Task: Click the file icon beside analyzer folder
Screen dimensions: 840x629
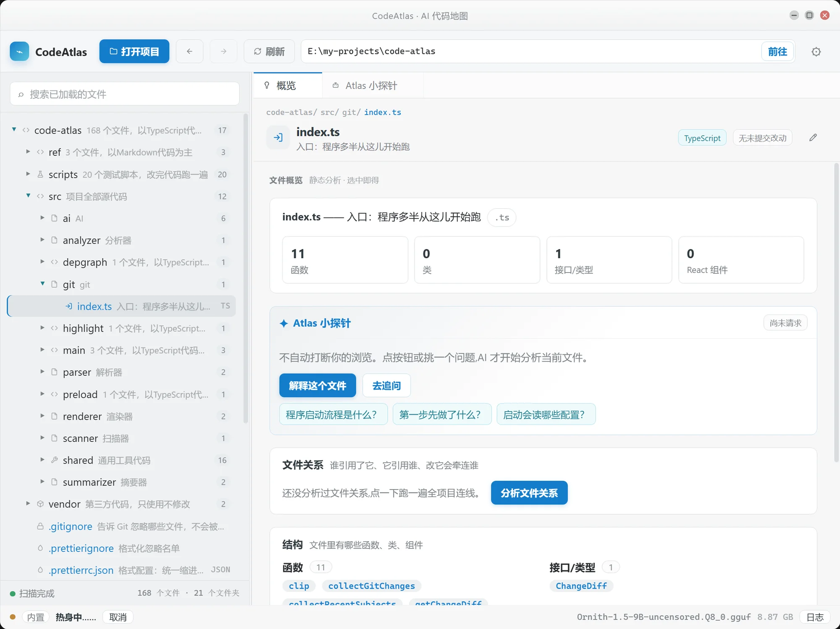Action: coord(54,240)
